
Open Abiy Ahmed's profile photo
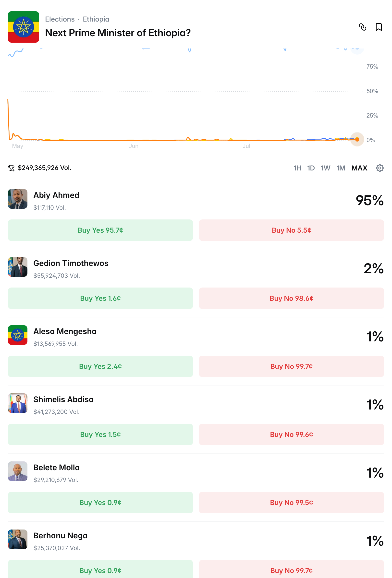pos(18,199)
